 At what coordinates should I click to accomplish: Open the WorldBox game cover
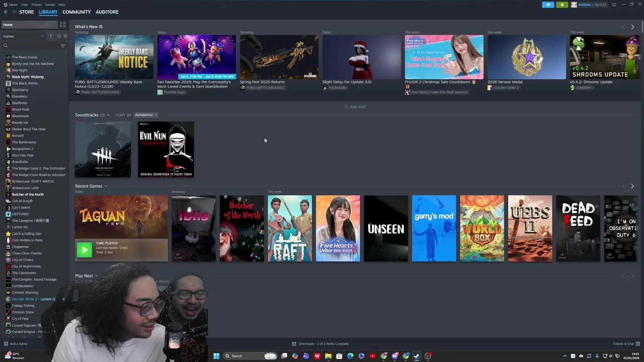(482, 228)
